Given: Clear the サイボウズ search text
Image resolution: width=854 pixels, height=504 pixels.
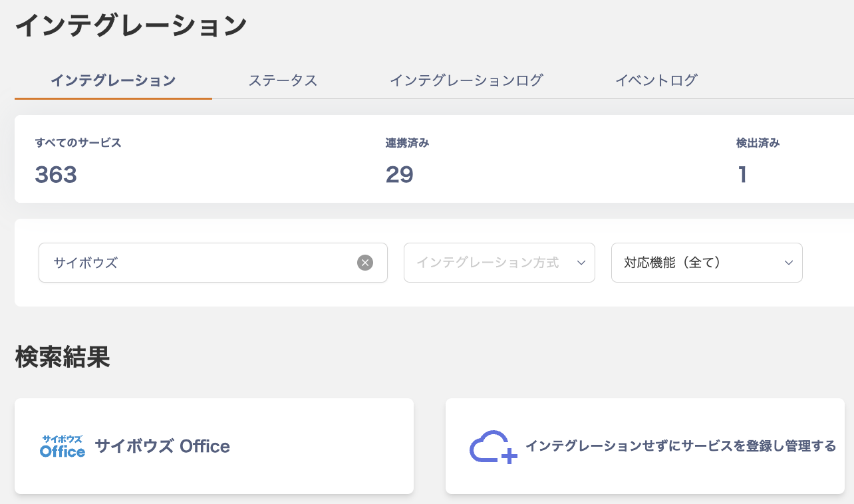Looking at the screenshot, I should click(x=364, y=263).
